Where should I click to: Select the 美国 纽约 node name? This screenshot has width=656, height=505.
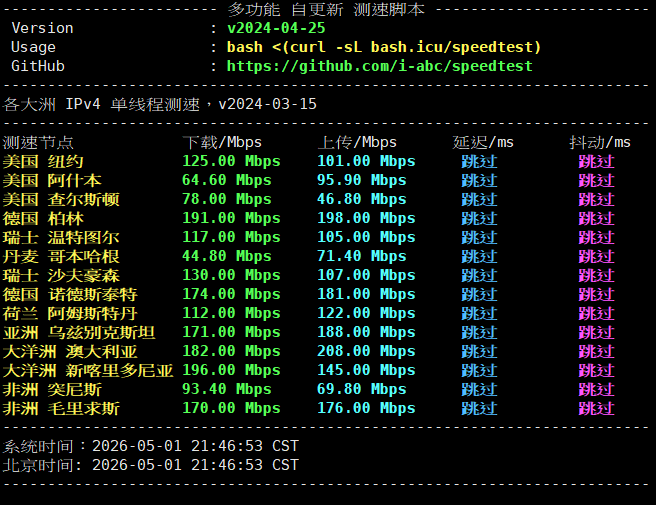click(43, 161)
